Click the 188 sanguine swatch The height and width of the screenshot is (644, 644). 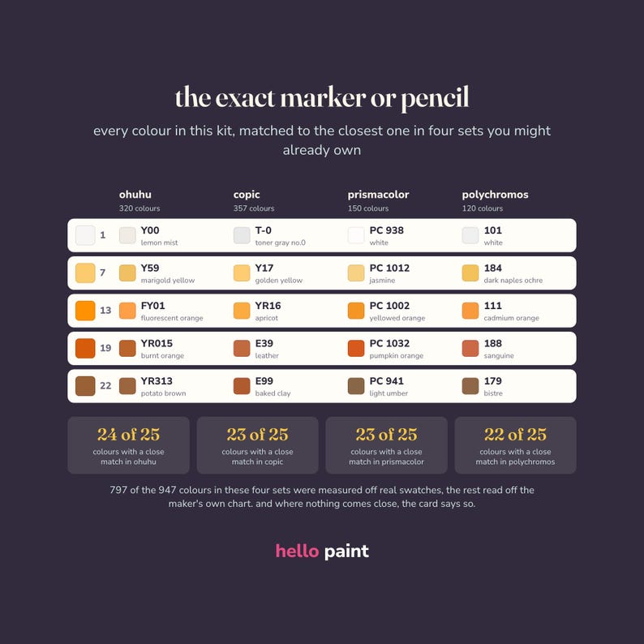click(x=470, y=348)
